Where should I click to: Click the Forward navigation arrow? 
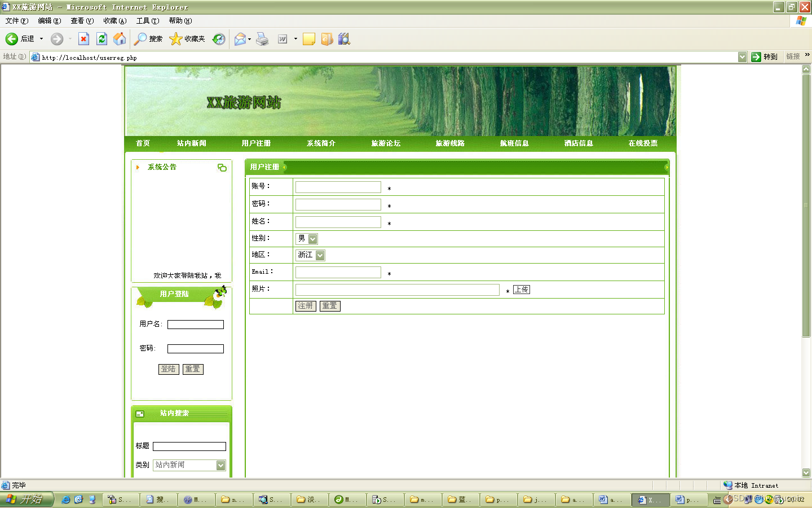pyautogui.click(x=57, y=39)
